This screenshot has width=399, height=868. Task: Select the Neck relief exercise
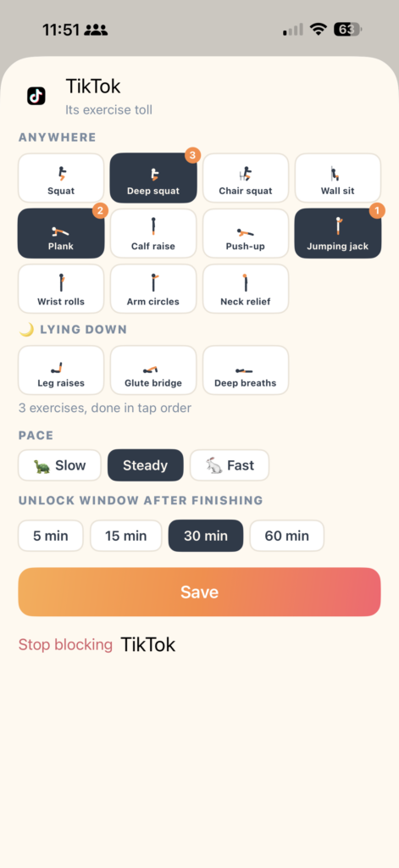point(246,289)
